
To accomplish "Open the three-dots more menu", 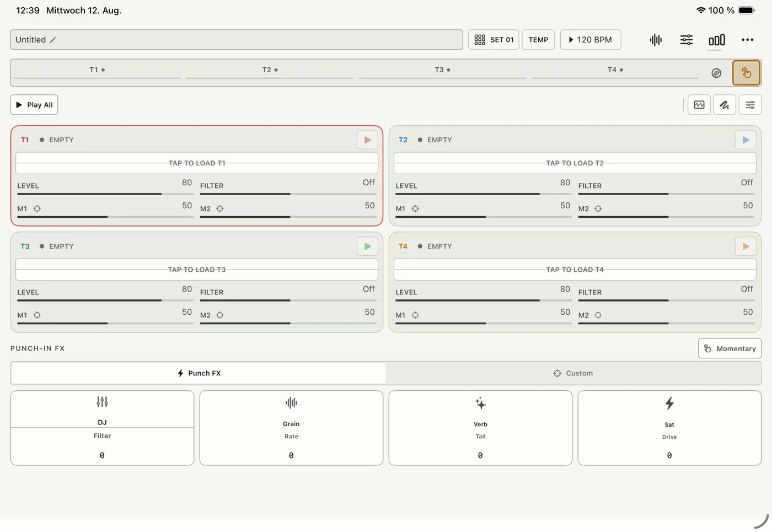I will (x=747, y=40).
